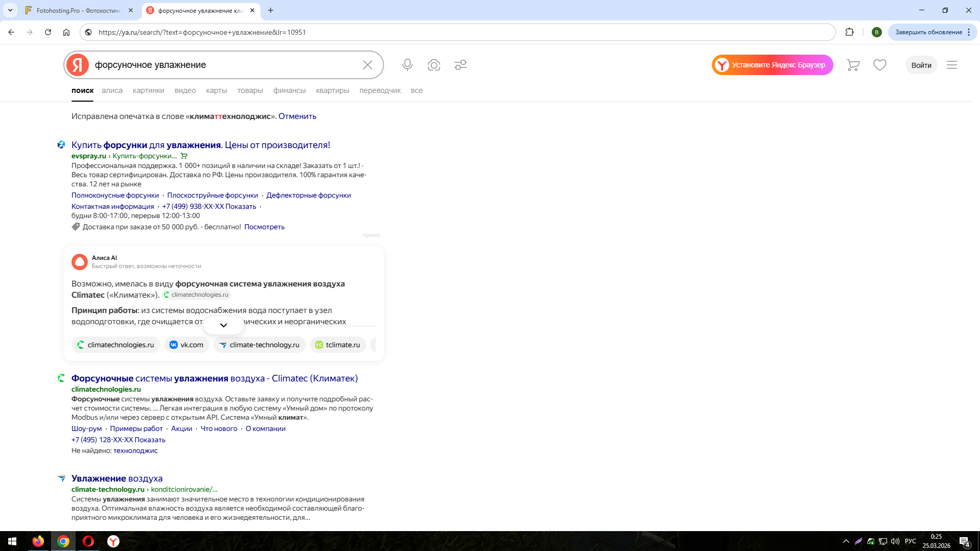Viewport: 980px width, 551px height.
Task: Open «Увлажнение воздуха» search result
Action: point(117,478)
